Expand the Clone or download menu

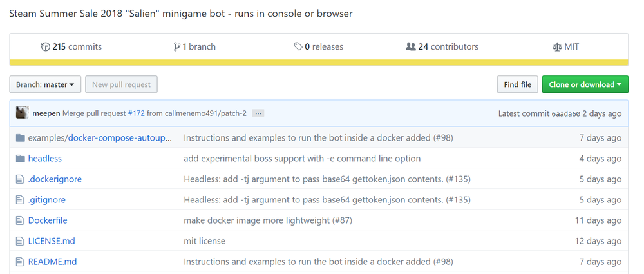click(x=585, y=84)
